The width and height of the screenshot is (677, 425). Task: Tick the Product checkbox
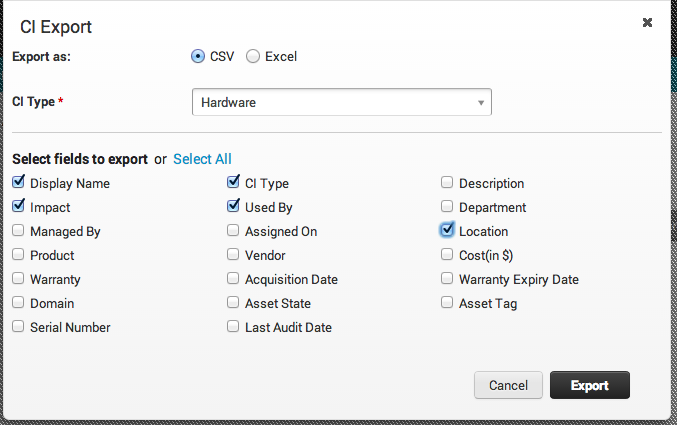pyautogui.click(x=18, y=255)
